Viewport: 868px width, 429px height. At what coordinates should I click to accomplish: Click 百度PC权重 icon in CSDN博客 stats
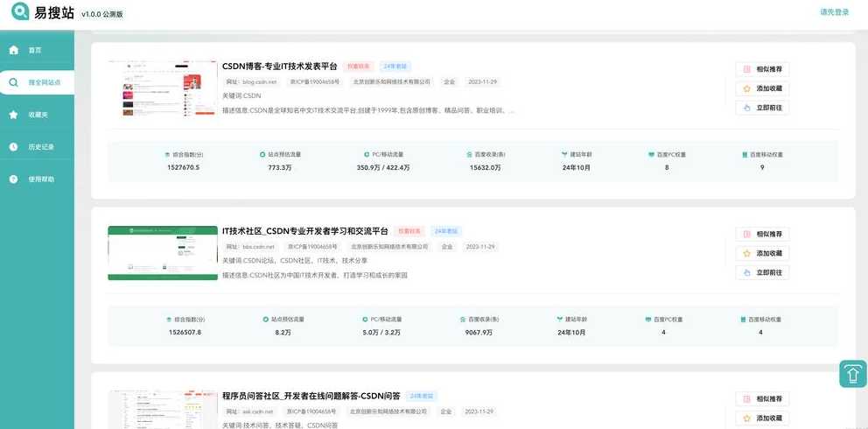pos(651,154)
